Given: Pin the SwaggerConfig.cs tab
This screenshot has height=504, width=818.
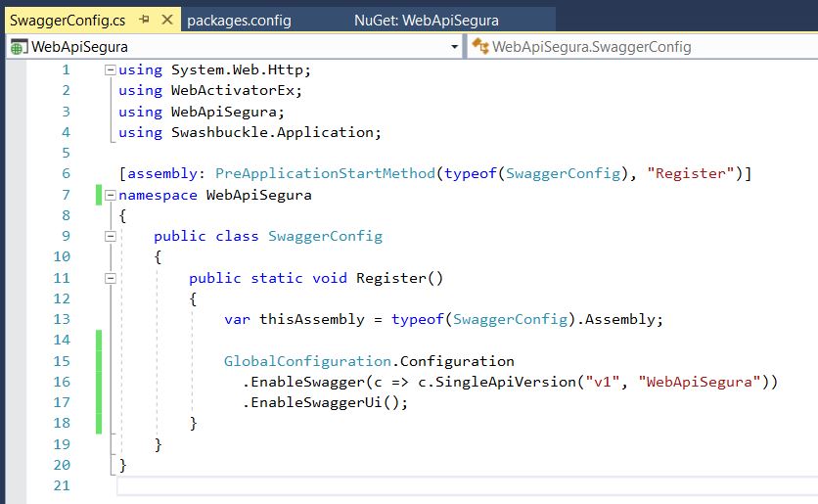Looking at the screenshot, I should click(145, 20).
